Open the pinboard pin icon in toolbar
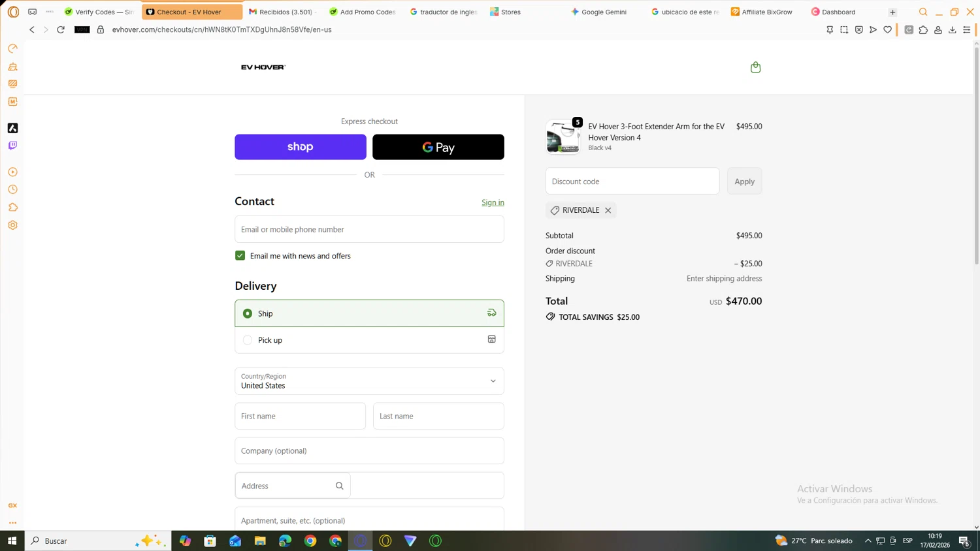The image size is (980, 551). coord(830,29)
